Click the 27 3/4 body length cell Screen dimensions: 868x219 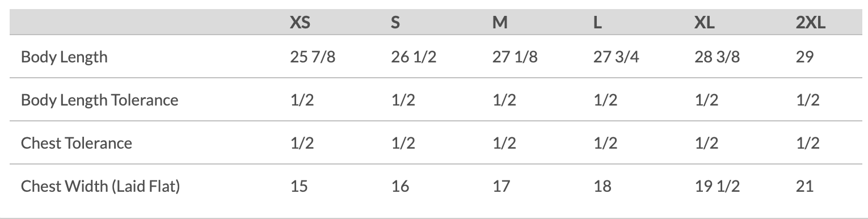616,57
